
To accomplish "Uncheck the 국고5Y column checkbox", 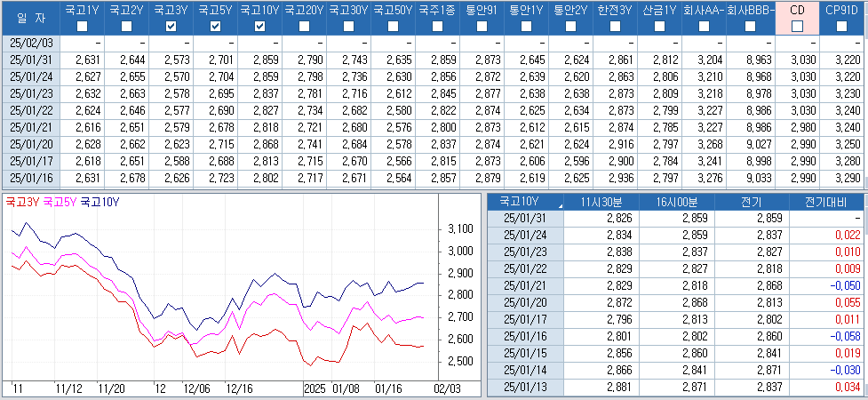I will (x=216, y=27).
